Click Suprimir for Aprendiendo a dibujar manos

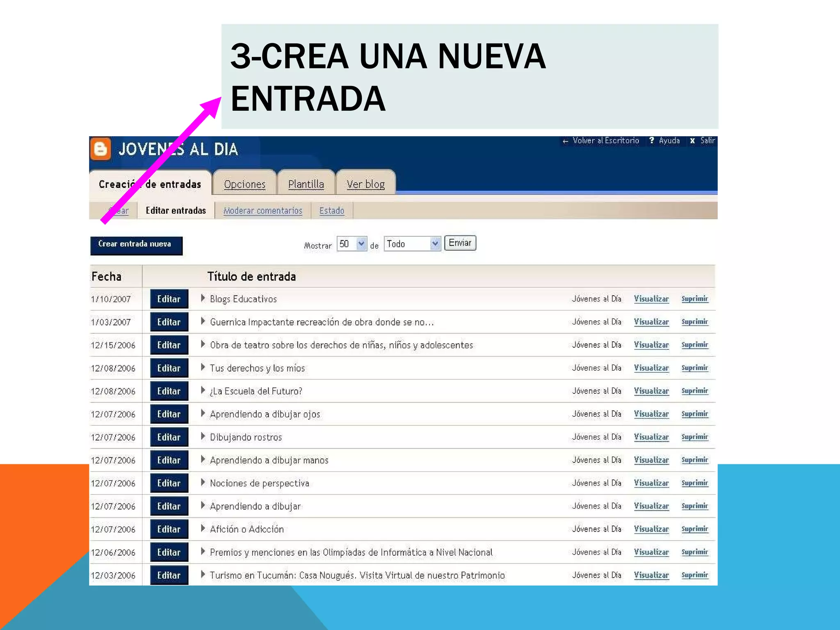(695, 460)
